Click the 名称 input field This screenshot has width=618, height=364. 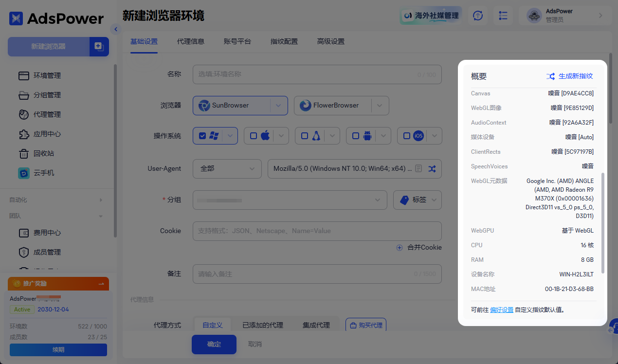(x=317, y=74)
